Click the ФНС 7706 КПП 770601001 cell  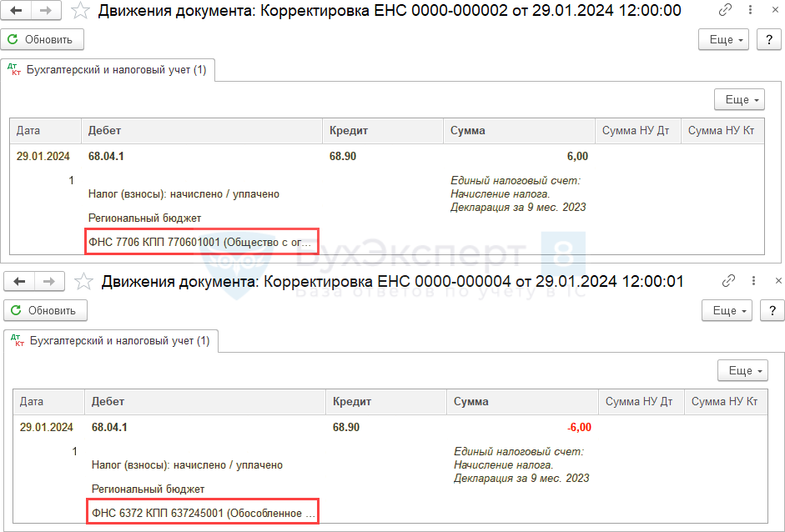(202, 243)
